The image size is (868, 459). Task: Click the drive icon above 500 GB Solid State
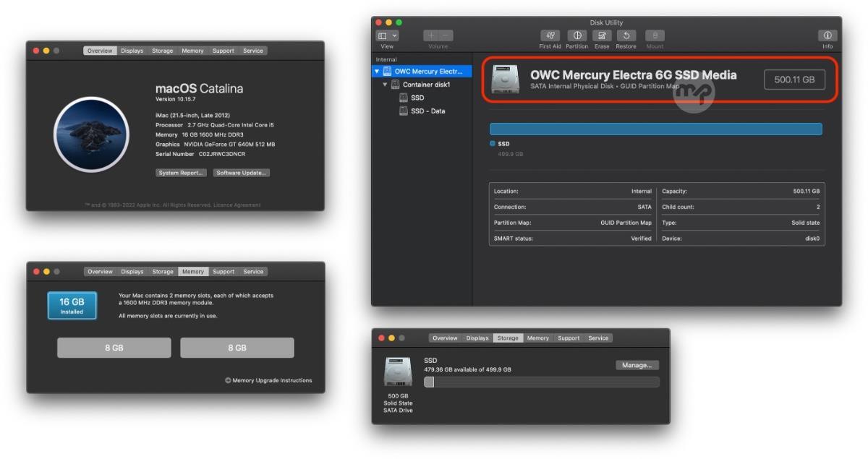tap(398, 372)
